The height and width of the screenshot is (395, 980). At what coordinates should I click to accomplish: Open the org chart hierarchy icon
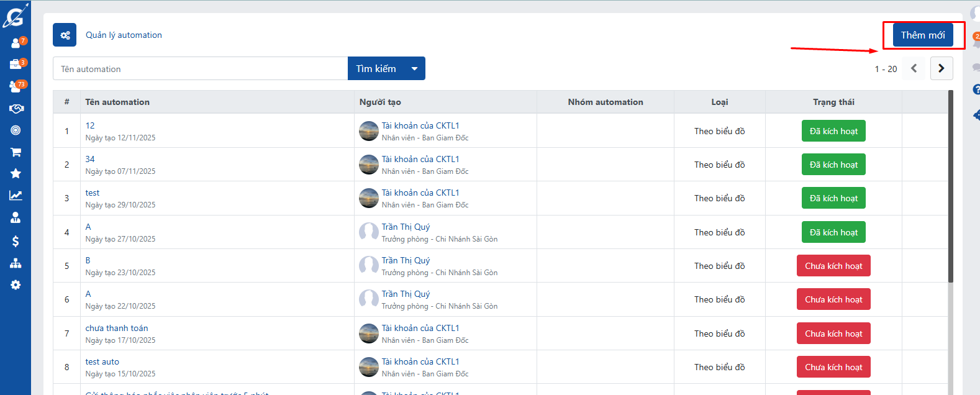click(x=16, y=263)
